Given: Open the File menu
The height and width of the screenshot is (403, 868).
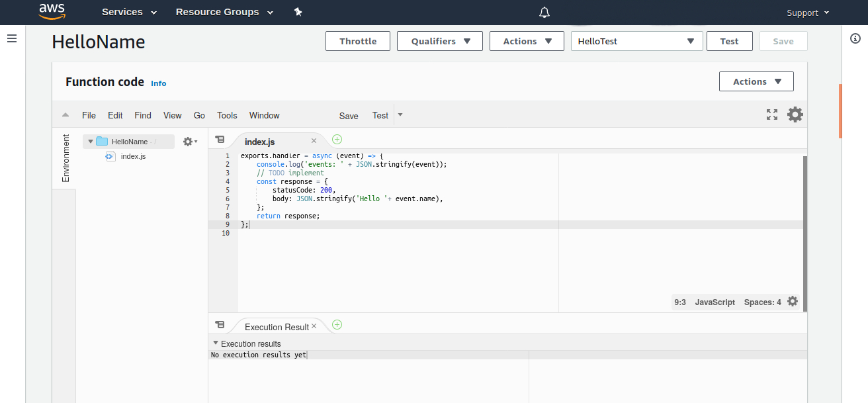Looking at the screenshot, I should [89, 115].
